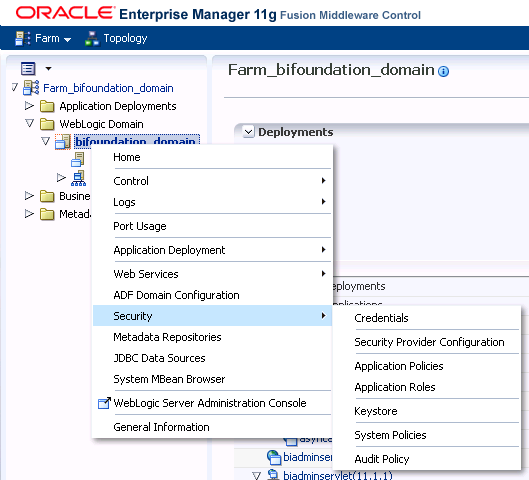Click the Topology link
Viewport: 529px width, 480px height.
[x=125, y=38]
